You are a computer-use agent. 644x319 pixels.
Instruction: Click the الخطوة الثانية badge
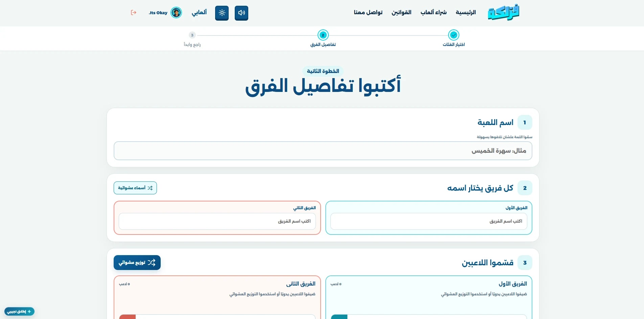(323, 71)
